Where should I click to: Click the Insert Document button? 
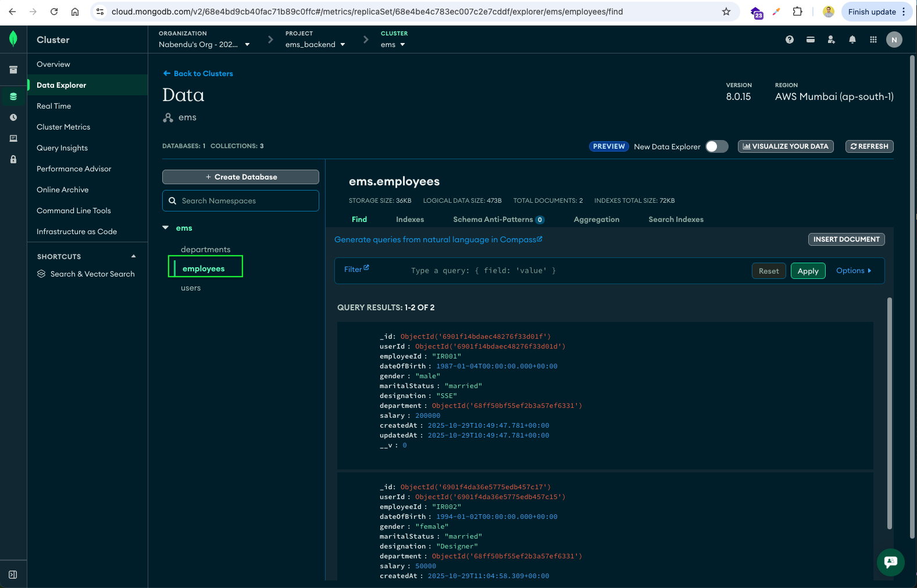(x=847, y=239)
